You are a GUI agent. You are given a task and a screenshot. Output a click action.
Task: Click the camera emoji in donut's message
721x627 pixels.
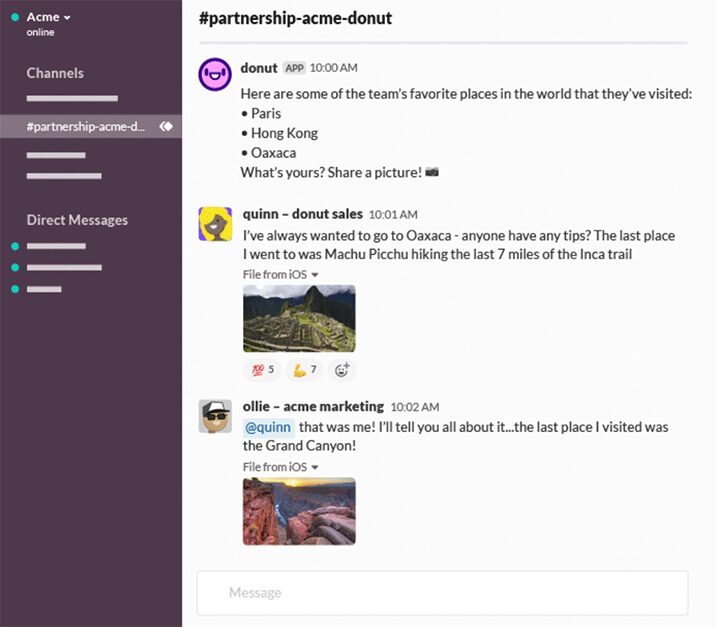pyautogui.click(x=432, y=172)
